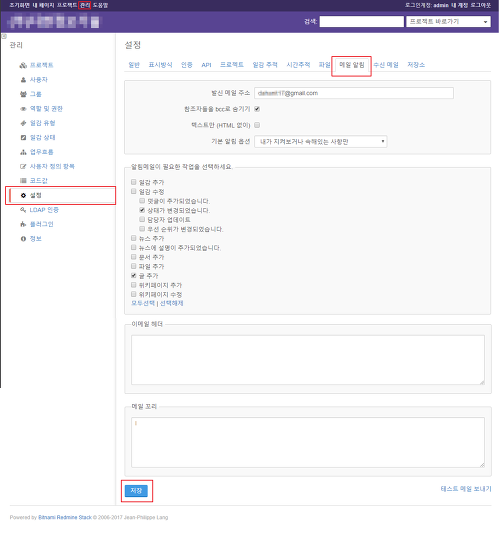Click the 코드값 list icon in sidebar
Viewport: 500px width, 535px height.
pos(23,181)
